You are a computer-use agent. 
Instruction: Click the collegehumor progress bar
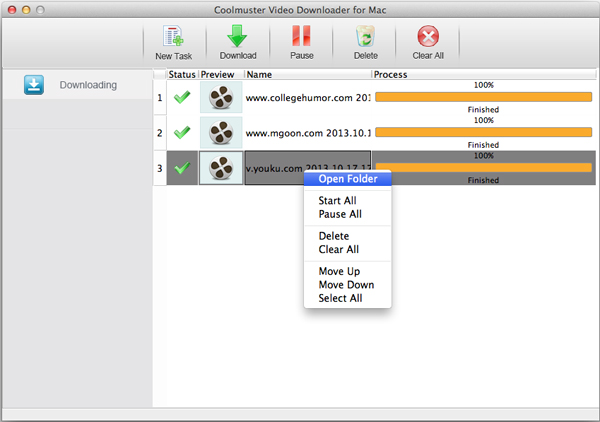click(483, 97)
